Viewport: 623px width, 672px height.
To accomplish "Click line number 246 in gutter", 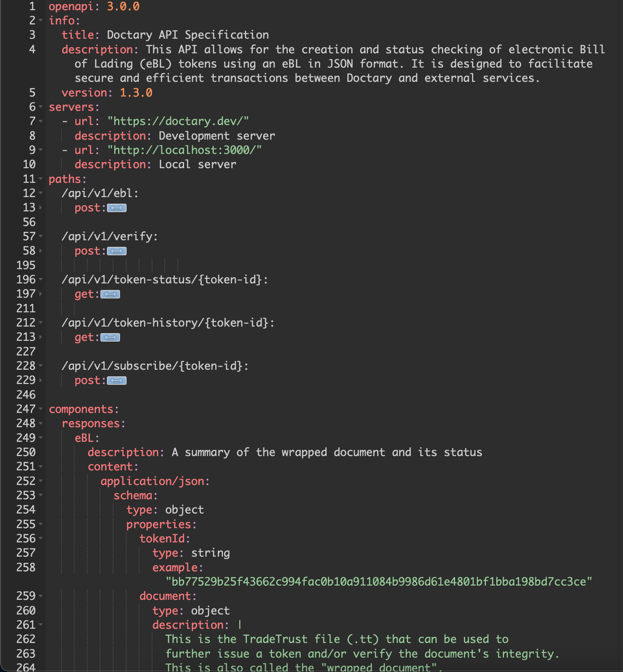I will (x=26, y=394).
